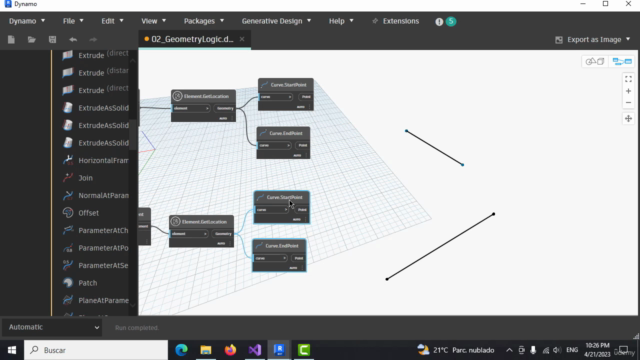Open the Dynamo menu
This screenshot has height=360, width=640.
coord(27,21)
